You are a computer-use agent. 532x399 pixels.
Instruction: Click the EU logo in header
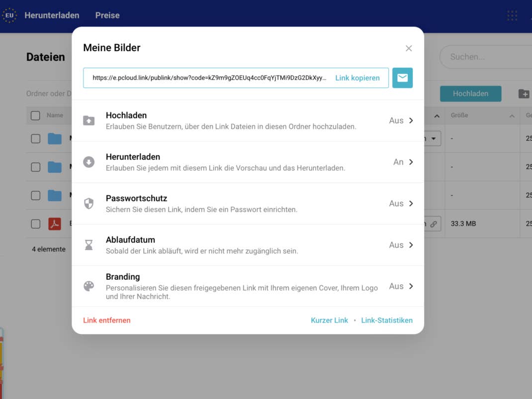tap(9, 15)
